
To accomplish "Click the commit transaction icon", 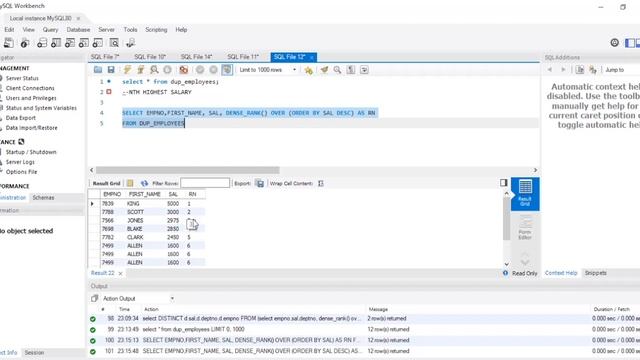I will pyautogui.click(x=200, y=70).
